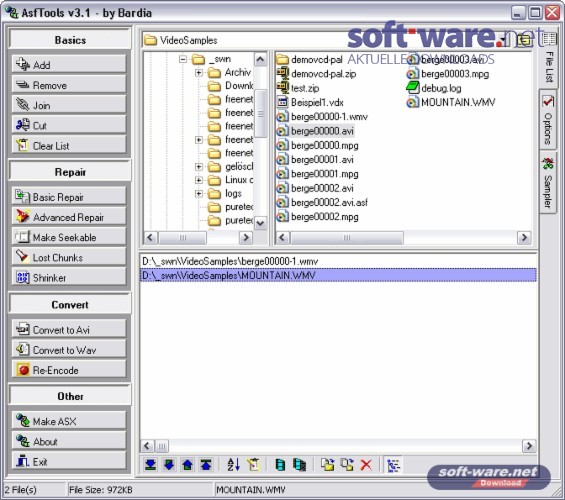Open the demovcd-pal folder

click(x=310, y=59)
